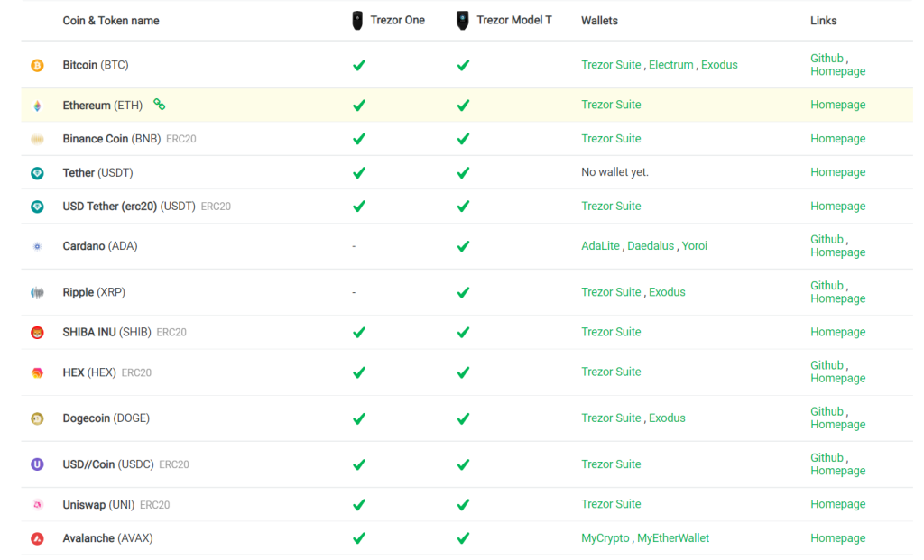924x560 pixels.
Task: Click the Tether (USDT) coin icon
Action: (x=37, y=173)
